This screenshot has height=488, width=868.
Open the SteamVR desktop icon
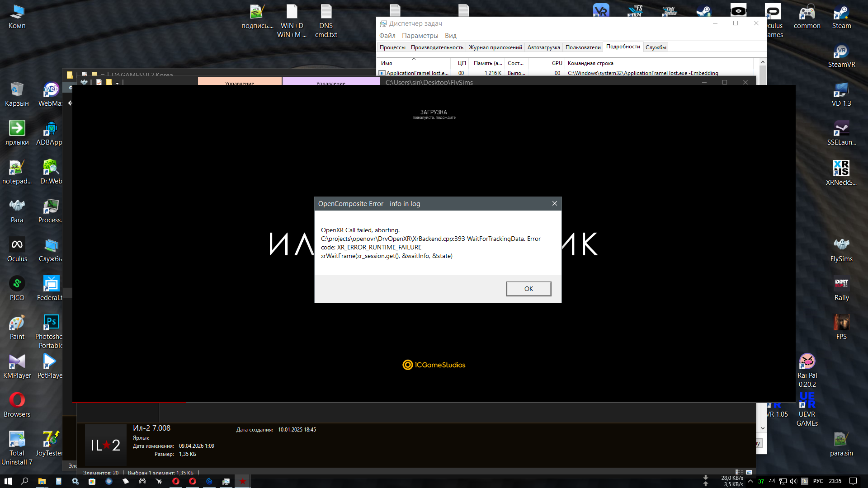(x=841, y=56)
